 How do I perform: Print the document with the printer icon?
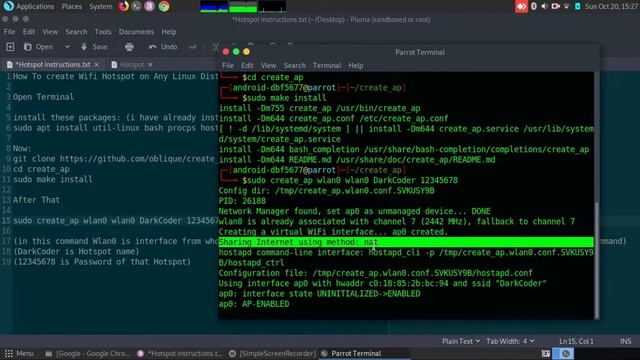coord(129,47)
